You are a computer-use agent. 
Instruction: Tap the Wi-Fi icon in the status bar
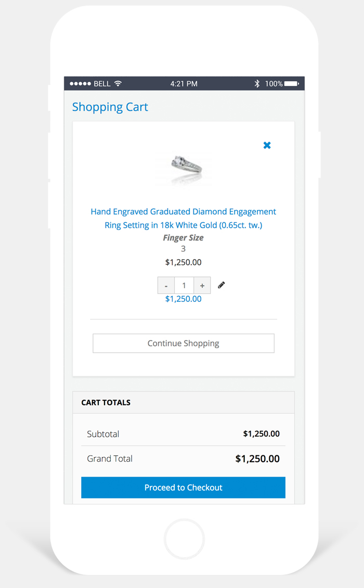tap(118, 83)
